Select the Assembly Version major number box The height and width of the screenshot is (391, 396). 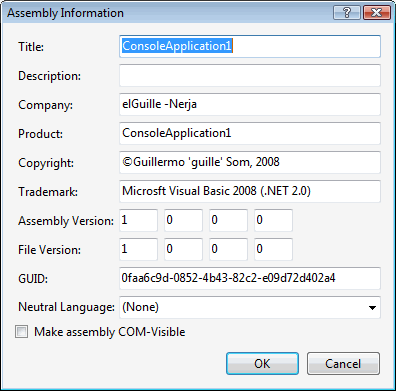(x=138, y=220)
